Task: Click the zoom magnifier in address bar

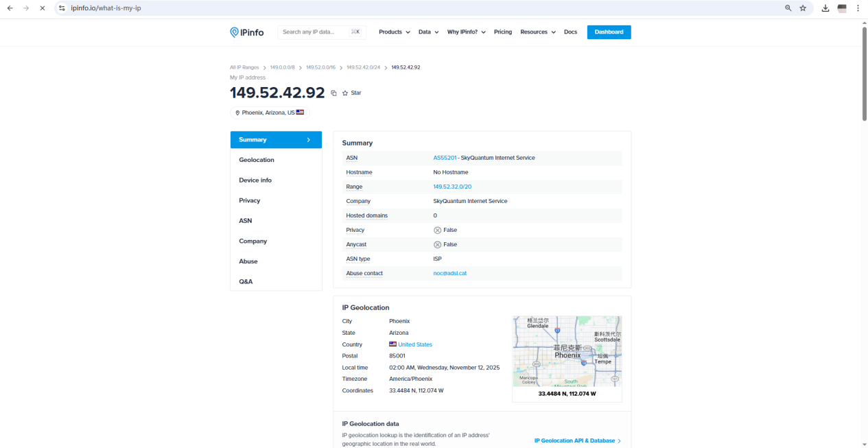Action: click(x=788, y=8)
